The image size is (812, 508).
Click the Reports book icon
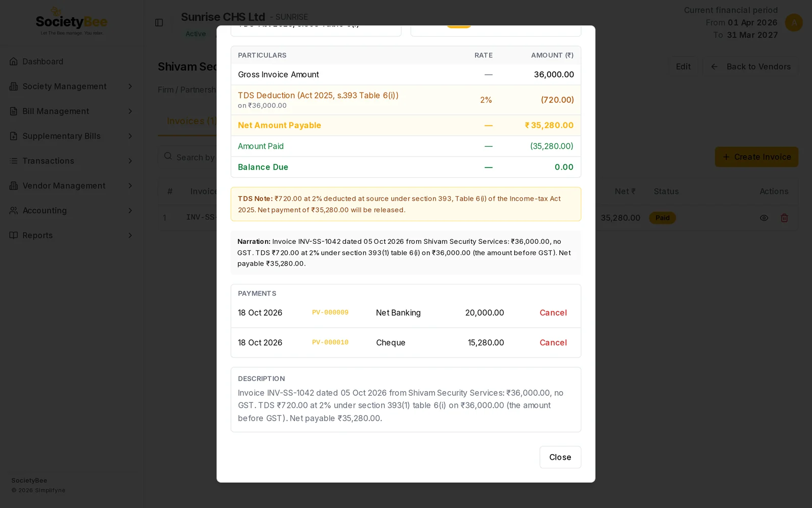(14, 235)
